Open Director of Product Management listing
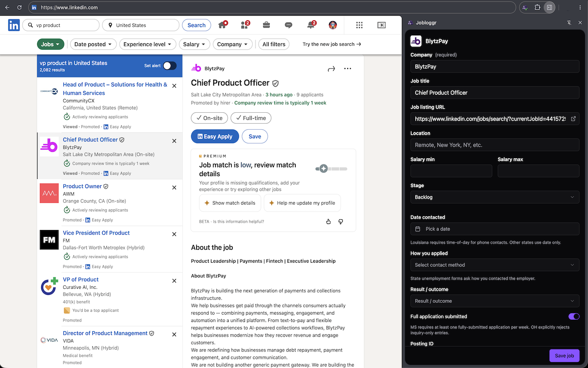The width and height of the screenshot is (588, 368). click(x=105, y=333)
